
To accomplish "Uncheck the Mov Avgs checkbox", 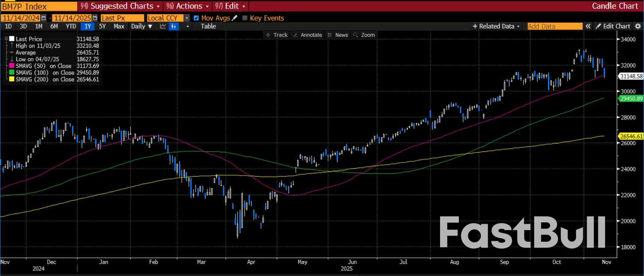I will [196, 18].
